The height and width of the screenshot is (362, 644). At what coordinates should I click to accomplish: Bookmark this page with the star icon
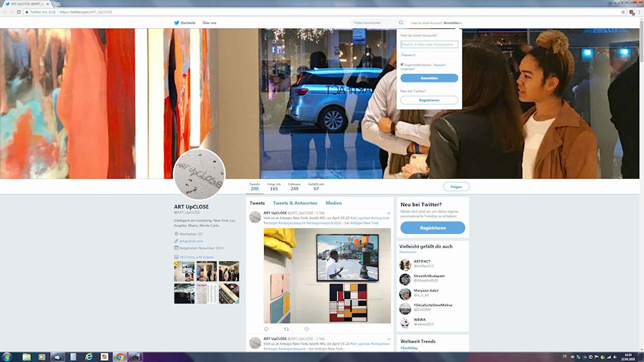[623, 12]
